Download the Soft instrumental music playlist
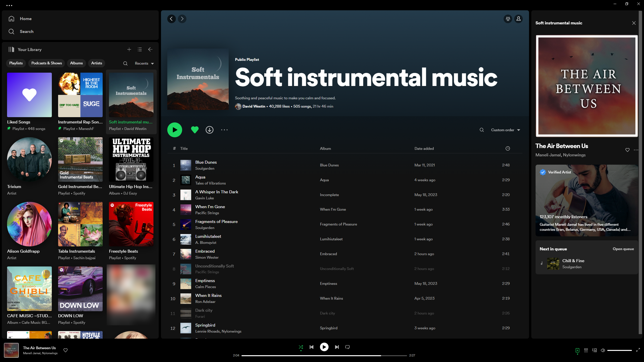644x362 pixels. (x=209, y=130)
